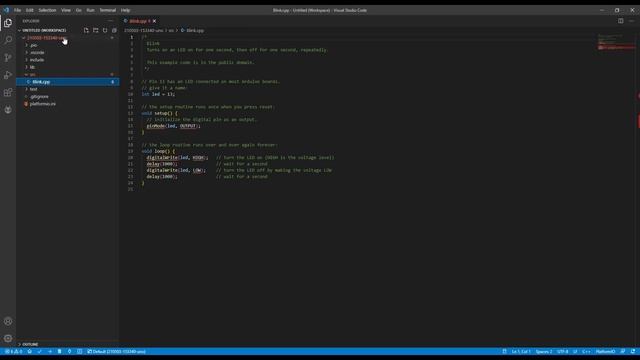640x360 pixels.
Task: Open the Explorer view in the activity bar
Action: (8, 23)
